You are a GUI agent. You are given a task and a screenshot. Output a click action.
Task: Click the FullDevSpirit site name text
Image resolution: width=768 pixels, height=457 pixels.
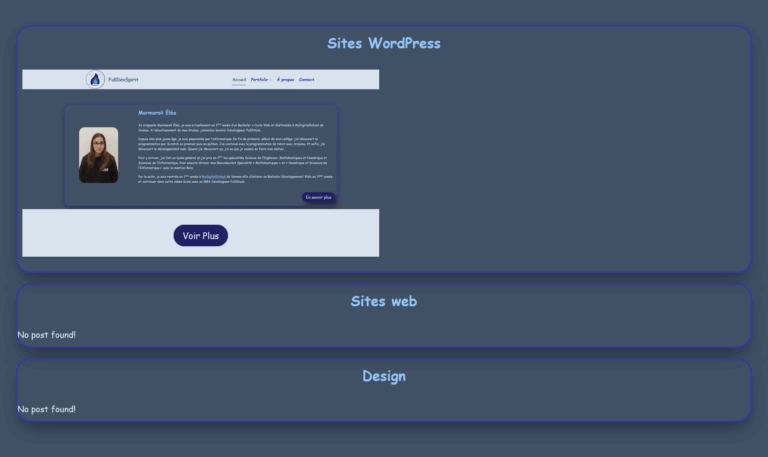(122, 80)
